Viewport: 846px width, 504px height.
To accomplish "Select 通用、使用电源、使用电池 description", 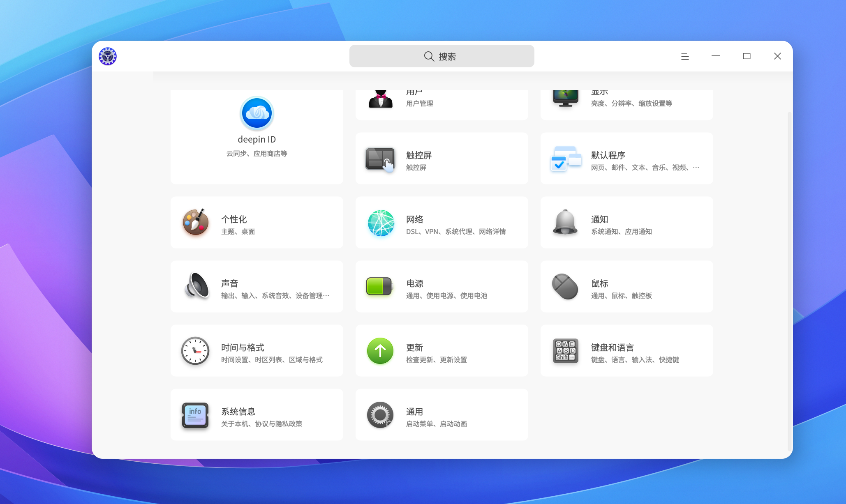I will [x=447, y=296].
